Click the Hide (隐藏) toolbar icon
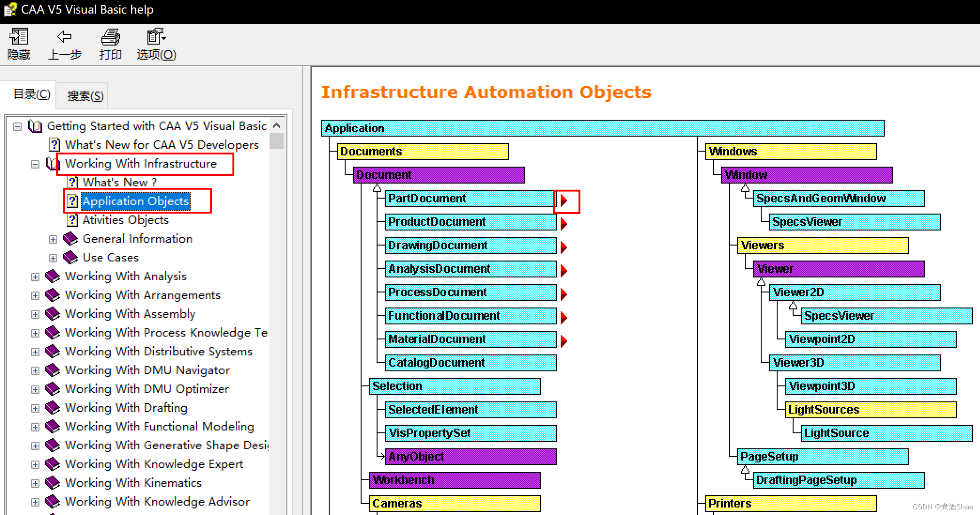 point(19,37)
